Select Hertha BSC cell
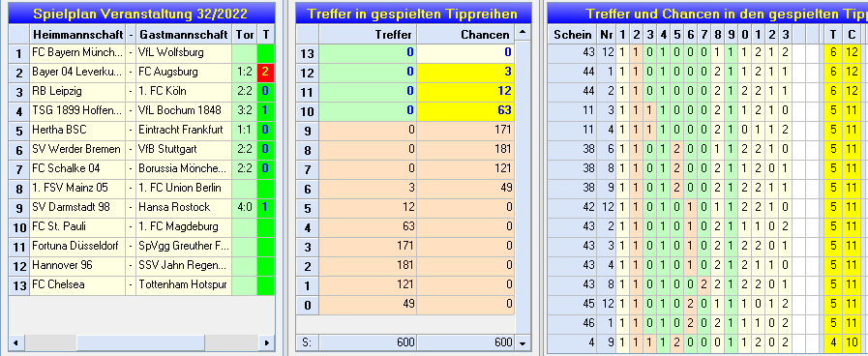This screenshot has width=868, height=356. [x=77, y=131]
